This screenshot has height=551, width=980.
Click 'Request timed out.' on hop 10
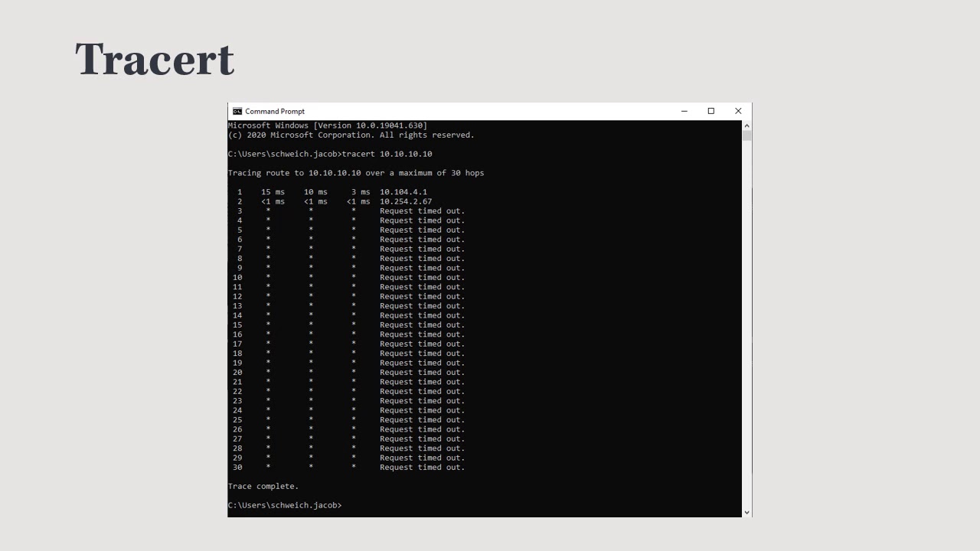tap(423, 277)
